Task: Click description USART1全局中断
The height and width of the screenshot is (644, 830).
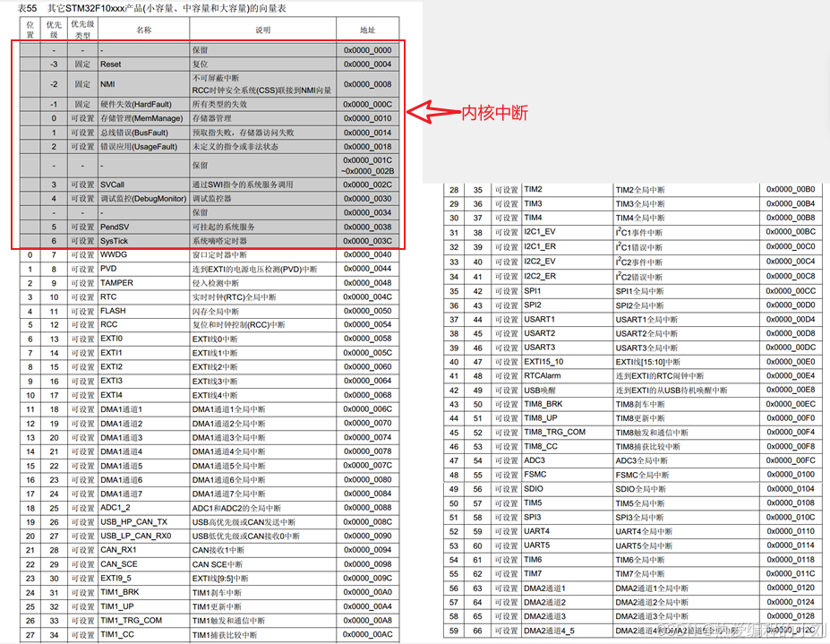Action: coord(646,320)
